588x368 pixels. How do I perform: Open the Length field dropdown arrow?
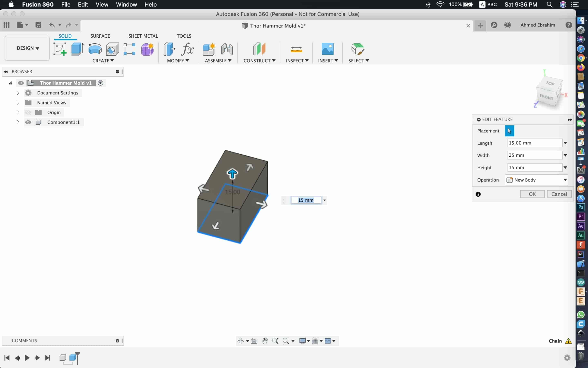565,143
